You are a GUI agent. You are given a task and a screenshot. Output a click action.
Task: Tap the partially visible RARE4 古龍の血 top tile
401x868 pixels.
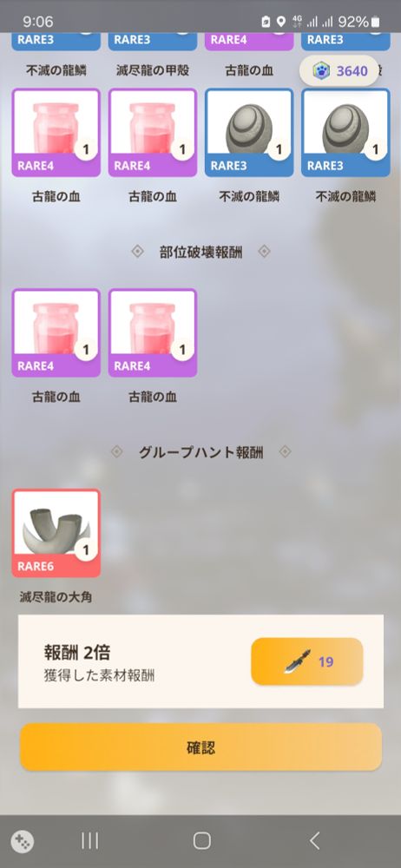click(249, 42)
